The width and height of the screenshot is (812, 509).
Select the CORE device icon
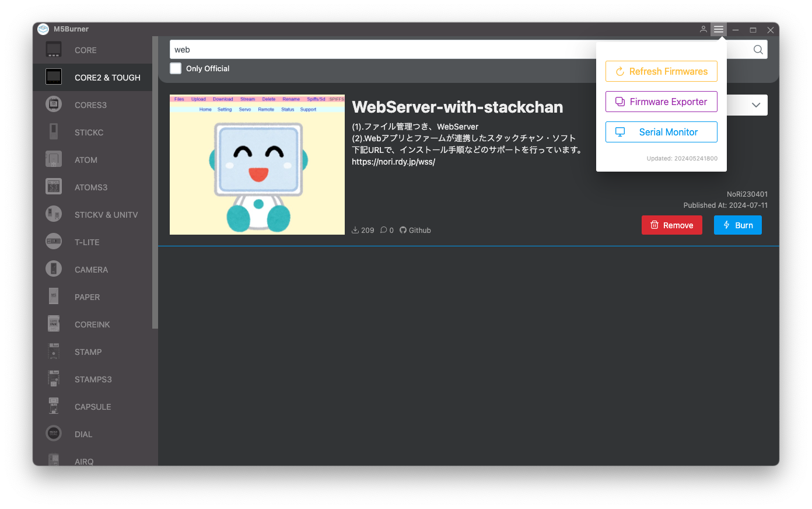click(54, 50)
